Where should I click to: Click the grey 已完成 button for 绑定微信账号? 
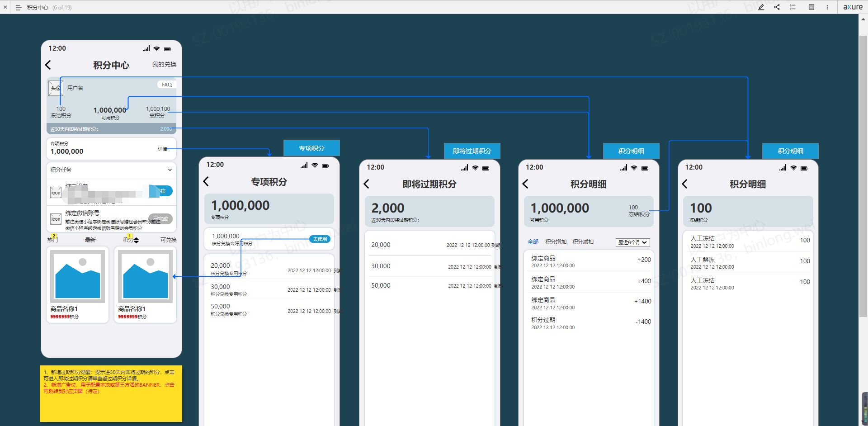click(161, 219)
